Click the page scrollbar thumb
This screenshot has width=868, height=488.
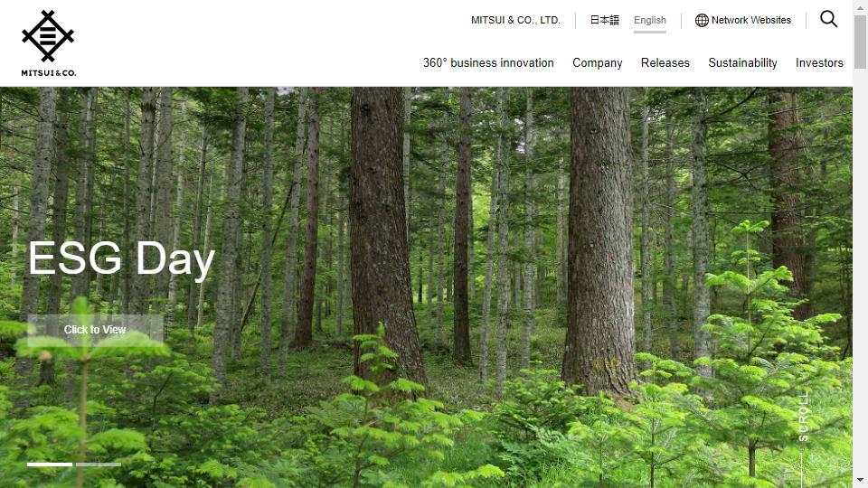click(x=860, y=42)
